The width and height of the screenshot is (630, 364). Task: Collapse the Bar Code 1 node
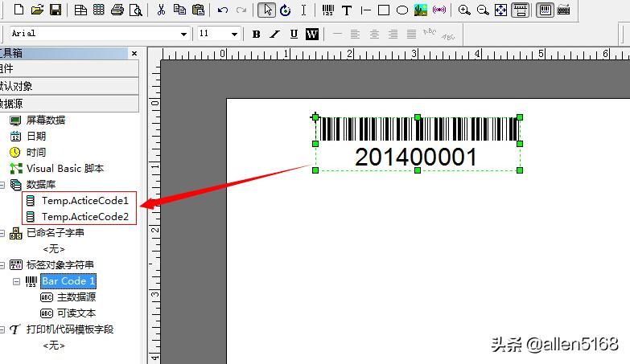(16, 281)
